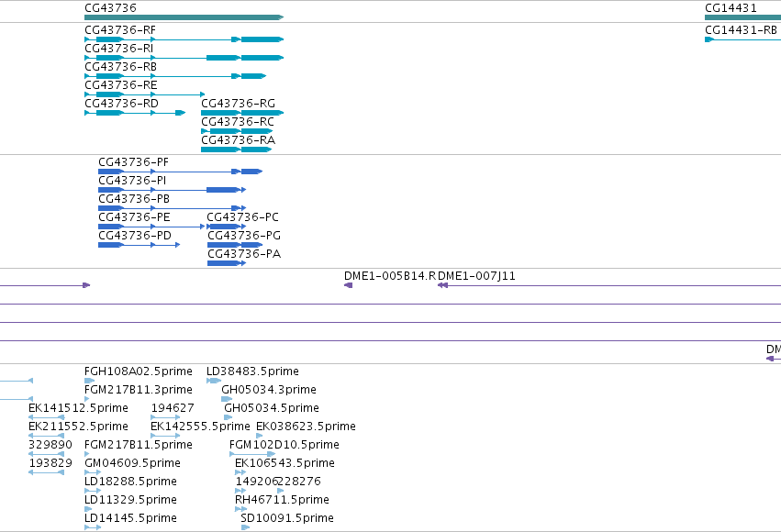Click the DME1-005B14.R feature label
This screenshot has height=532, width=781.
390,276
